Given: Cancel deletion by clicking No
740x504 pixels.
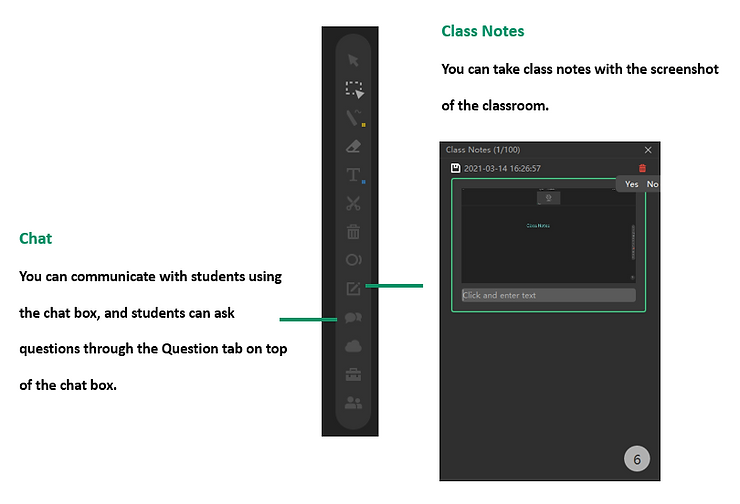Looking at the screenshot, I should pyautogui.click(x=652, y=184).
